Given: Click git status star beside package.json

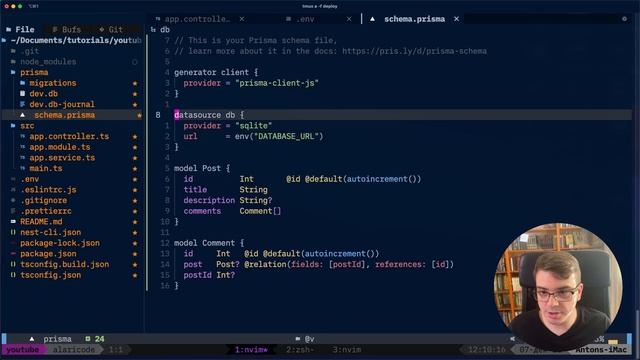Looking at the screenshot, I should pos(135,254).
